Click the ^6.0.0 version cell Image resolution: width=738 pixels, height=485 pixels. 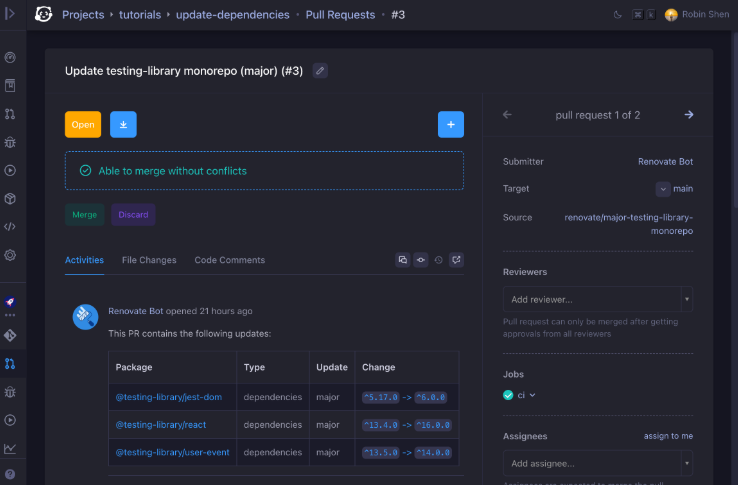coord(430,397)
